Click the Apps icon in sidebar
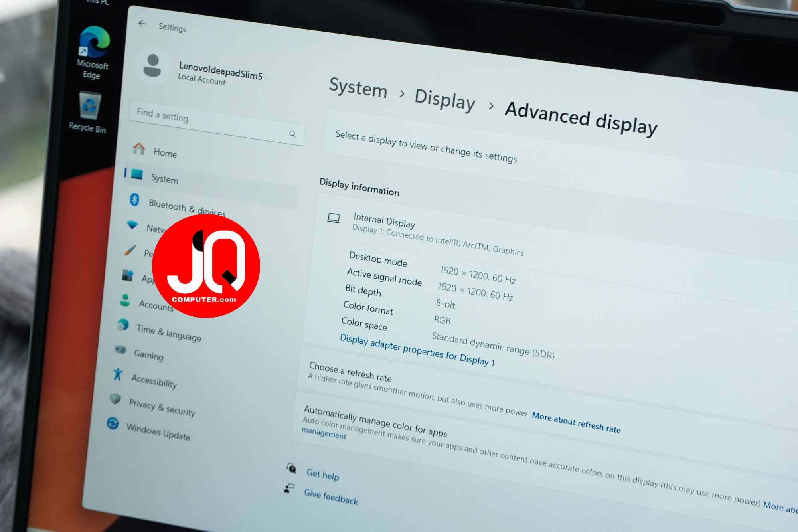The width and height of the screenshot is (798, 532). 127,275
